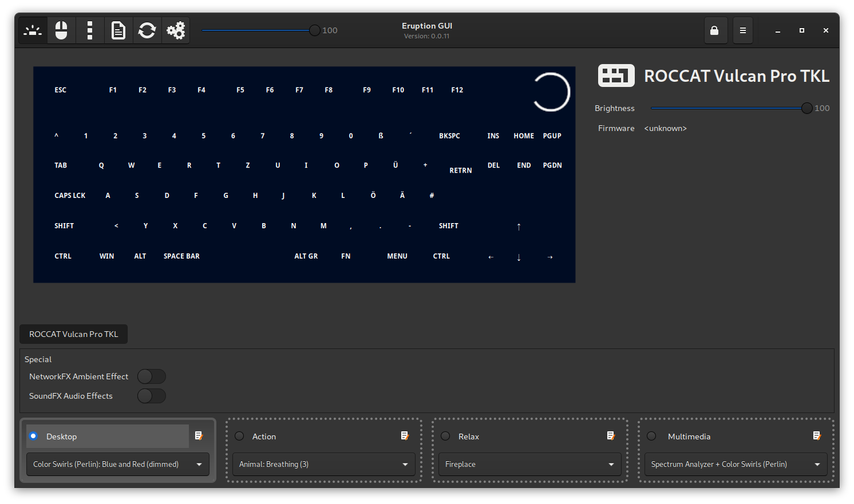Click the left arrow key
The width and height of the screenshot is (854, 504).
(491, 257)
